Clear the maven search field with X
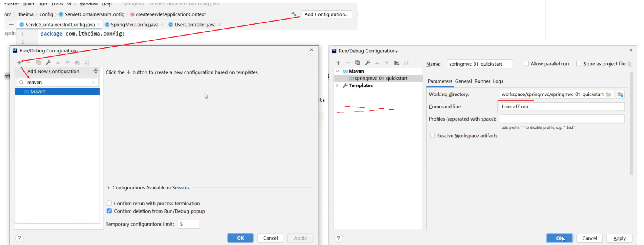Screen dimensions: 644x245 93,82
